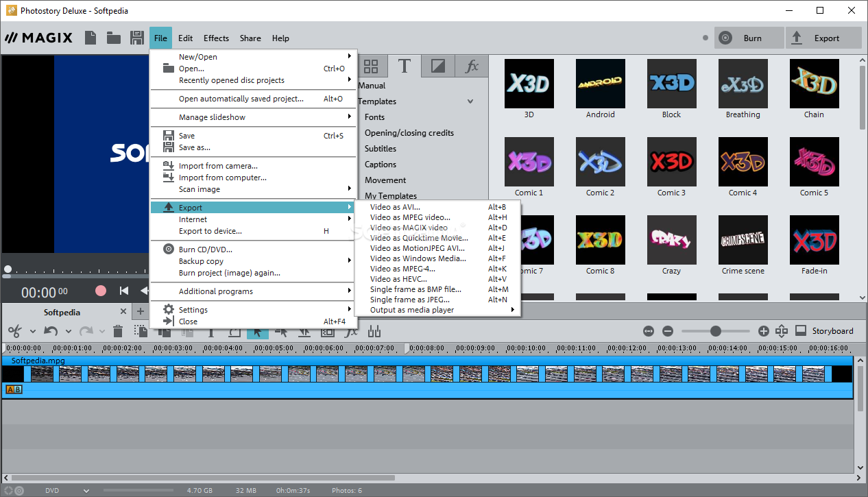Viewport: 868px width, 497px height.
Task: Click the optimize view arrows icon
Action: pyautogui.click(x=782, y=331)
